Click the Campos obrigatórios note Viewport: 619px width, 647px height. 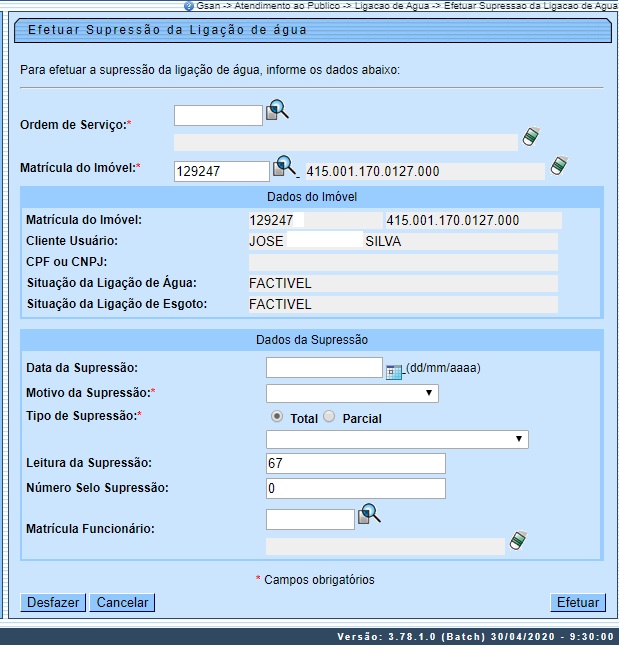coord(315,580)
